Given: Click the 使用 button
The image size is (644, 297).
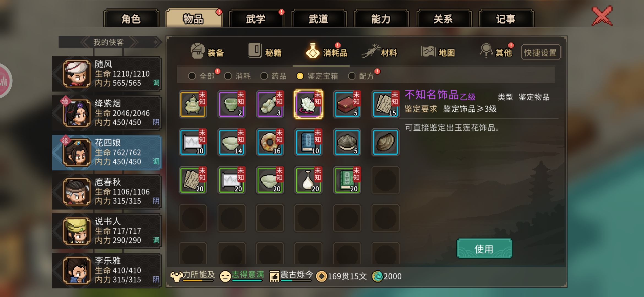Looking at the screenshot, I should coord(484,249).
